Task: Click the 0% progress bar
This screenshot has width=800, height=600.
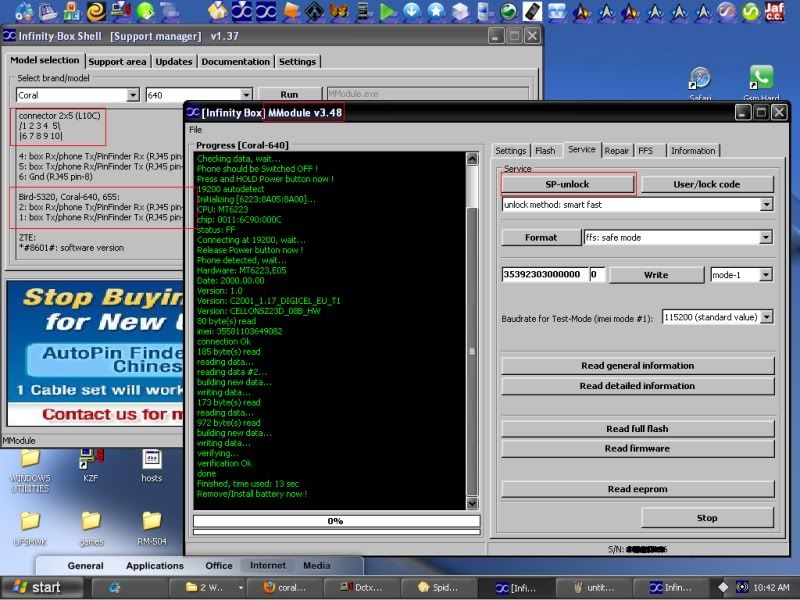Action: pyautogui.click(x=336, y=521)
